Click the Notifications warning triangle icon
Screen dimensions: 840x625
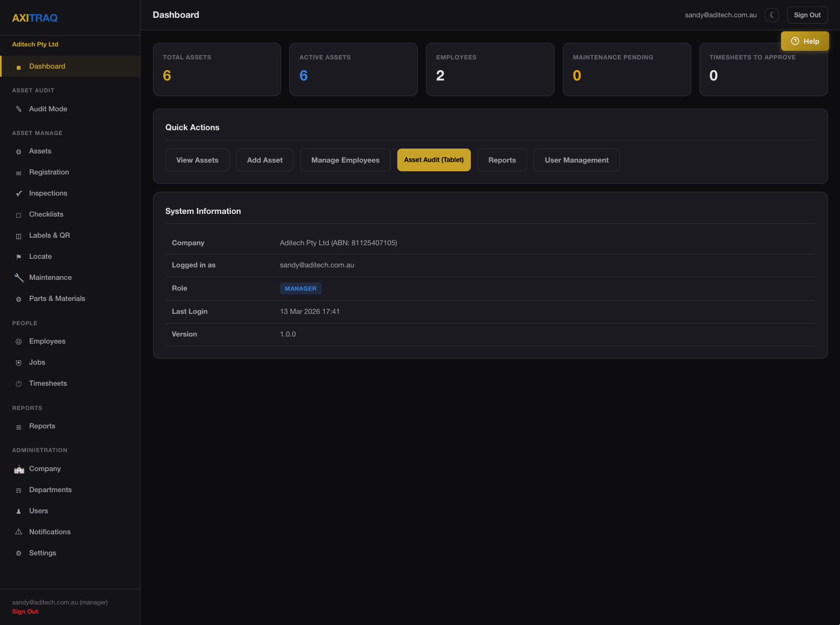(18, 532)
